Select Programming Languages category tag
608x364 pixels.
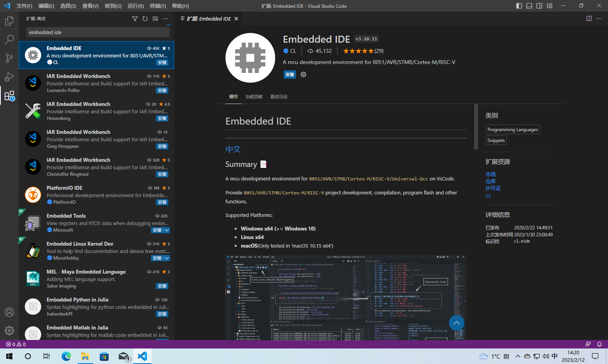pyautogui.click(x=513, y=130)
